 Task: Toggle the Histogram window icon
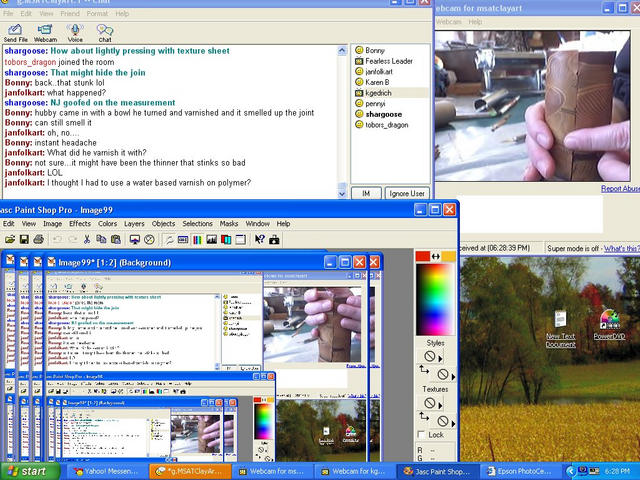pyautogui.click(x=211, y=240)
